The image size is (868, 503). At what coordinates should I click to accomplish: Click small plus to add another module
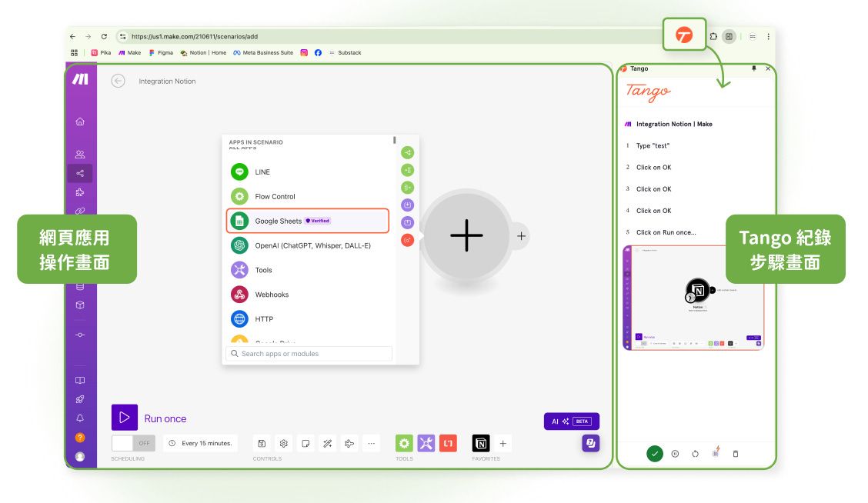[x=521, y=235]
